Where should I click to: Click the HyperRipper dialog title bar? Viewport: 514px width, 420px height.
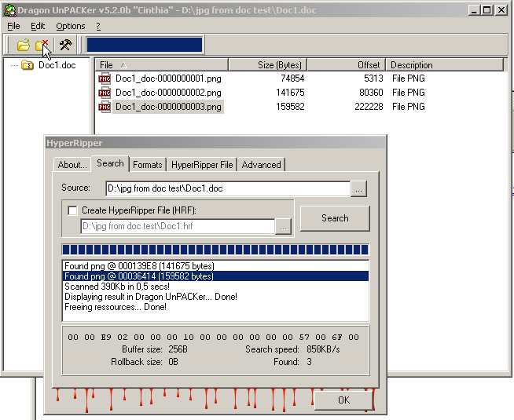pyautogui.click(x=215, y=143)
